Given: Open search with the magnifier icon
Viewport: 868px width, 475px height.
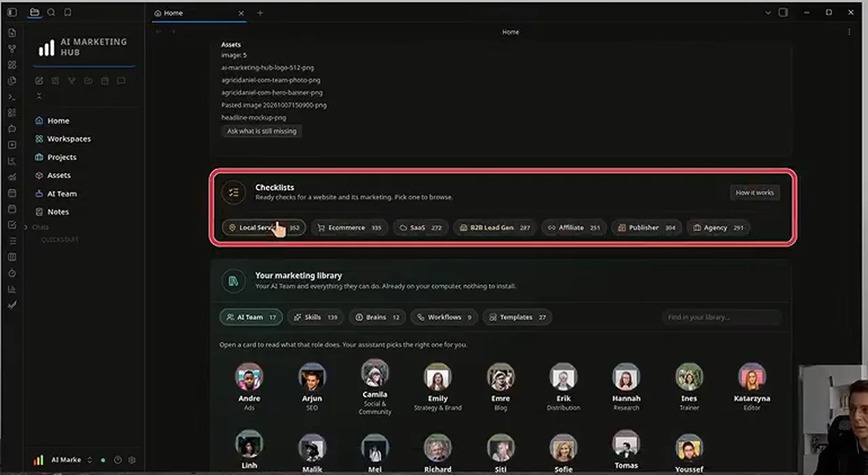Looking at the screenshot, I should pyautogui.click(x=51, y=12).
